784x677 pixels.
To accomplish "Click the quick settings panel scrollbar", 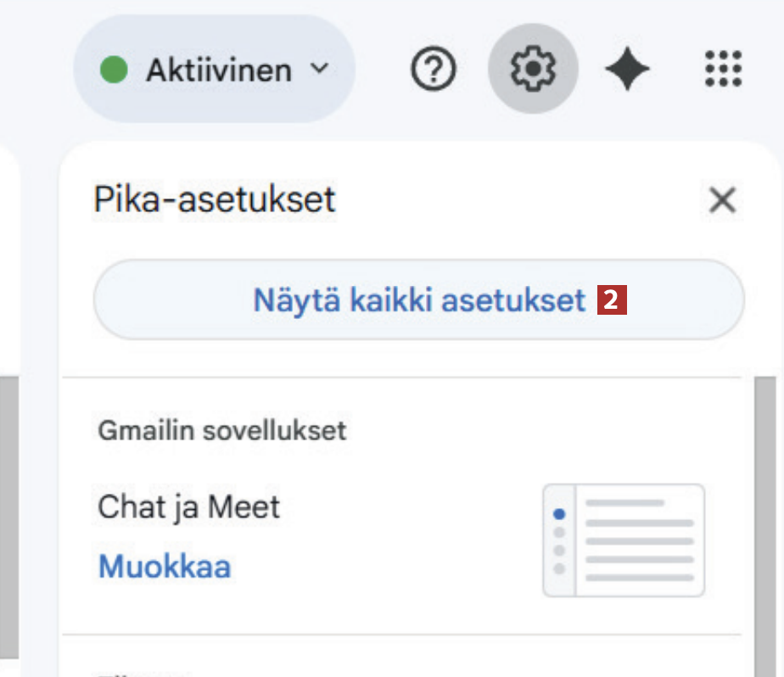I will coord(766,526).
